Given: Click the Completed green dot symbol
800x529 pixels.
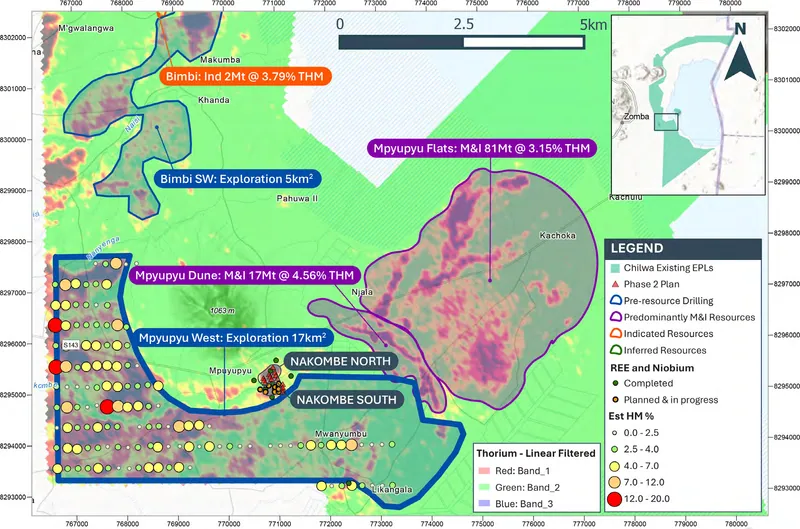Looking at the screenshot, I should [615, 383].
